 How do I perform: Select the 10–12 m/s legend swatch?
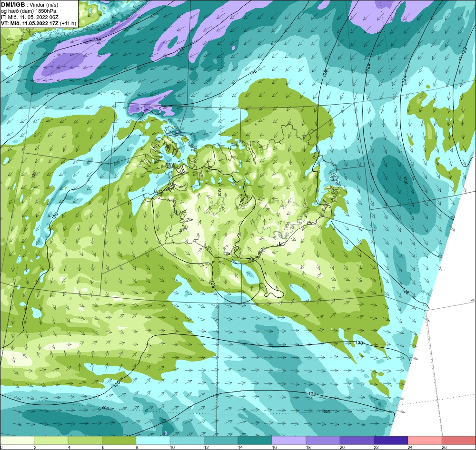coord(187,440)
